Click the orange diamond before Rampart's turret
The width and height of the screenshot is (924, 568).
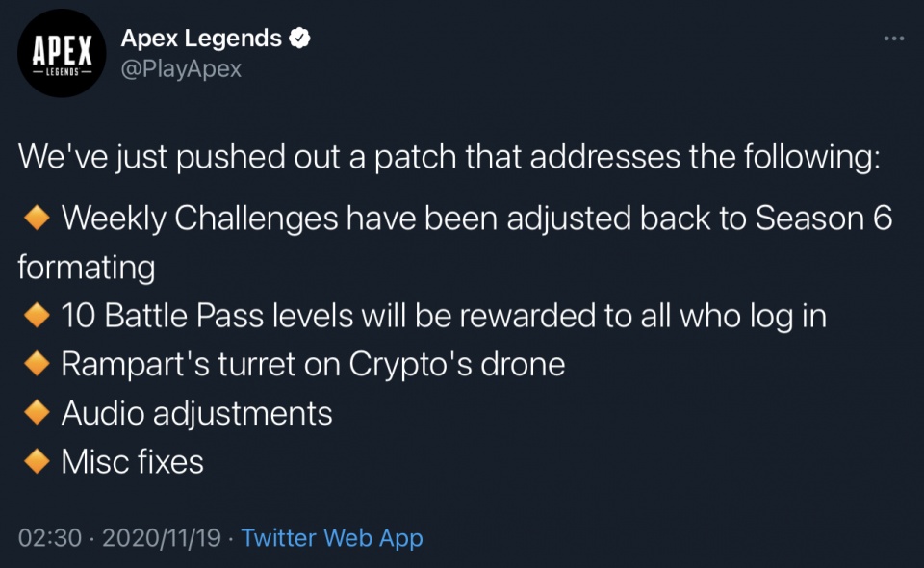pos(37,364)
